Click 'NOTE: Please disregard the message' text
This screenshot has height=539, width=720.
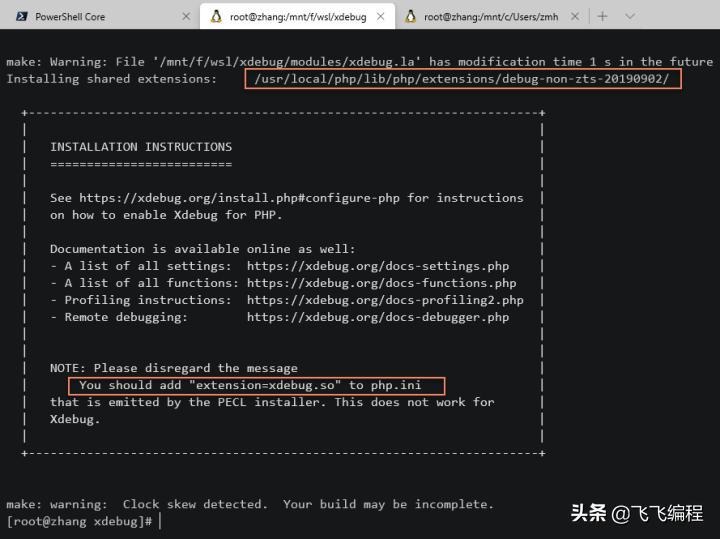[174, 368]
